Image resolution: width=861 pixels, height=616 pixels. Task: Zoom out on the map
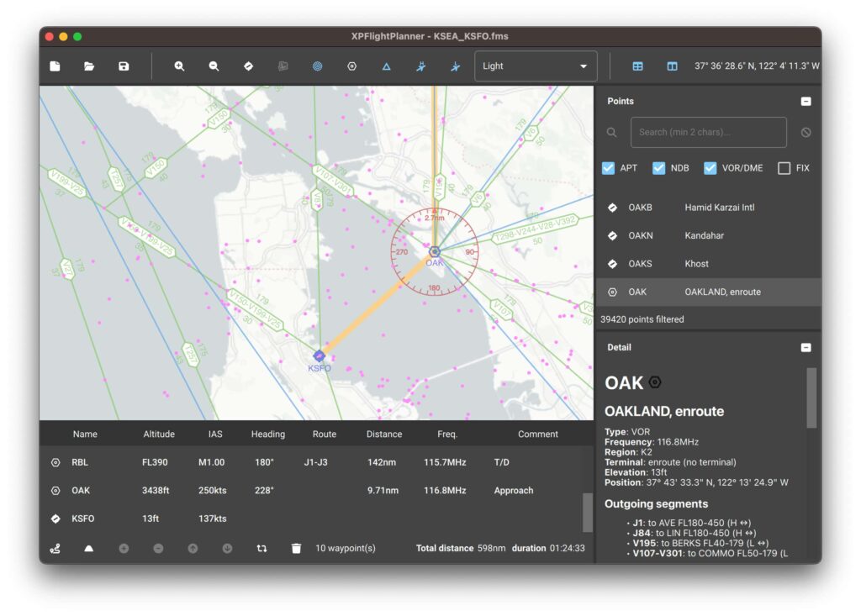click(214, 66)
